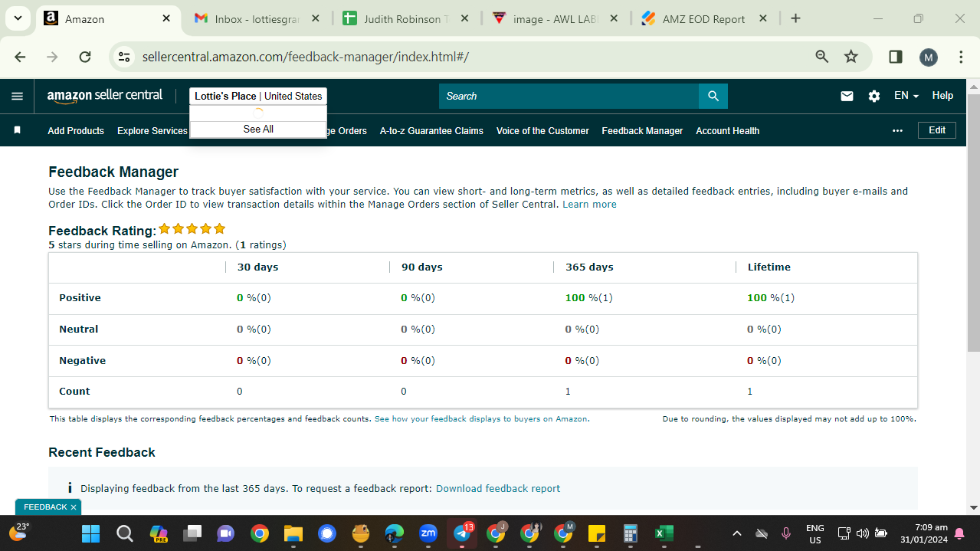Viewport: 980px width, 551px height.
Task: Click the Lifetime Positive 100 % value
Action: click(771, 298)
